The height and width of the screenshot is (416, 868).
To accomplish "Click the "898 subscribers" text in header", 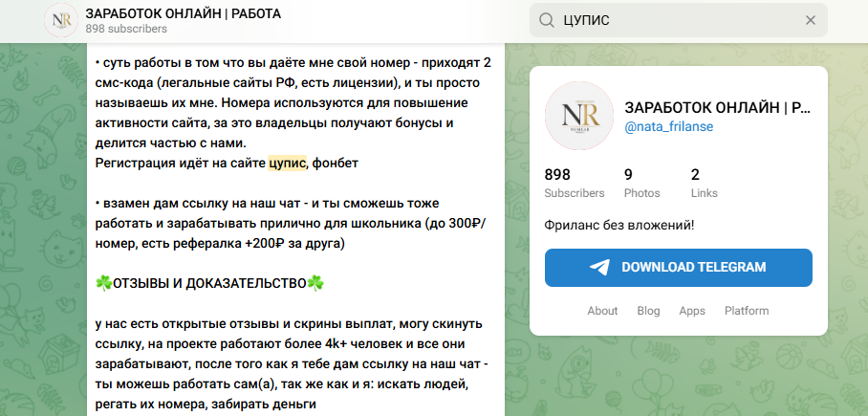I will coord(126,29).
